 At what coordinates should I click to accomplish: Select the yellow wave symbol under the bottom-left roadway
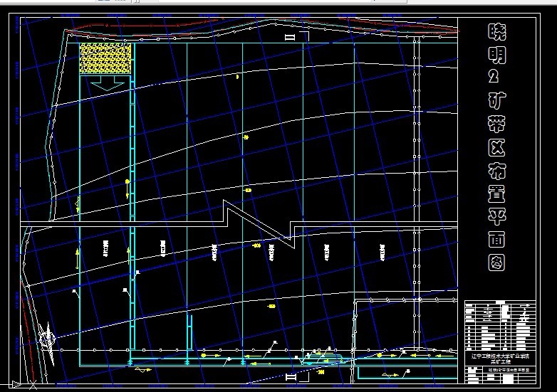click(x=143, y=370)
